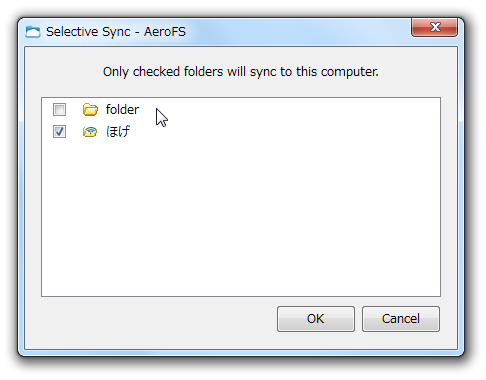The height and width of the screenshot is (380, 486).
Task: Click the word "AeroFS" in the title bar
Action: 165,32
